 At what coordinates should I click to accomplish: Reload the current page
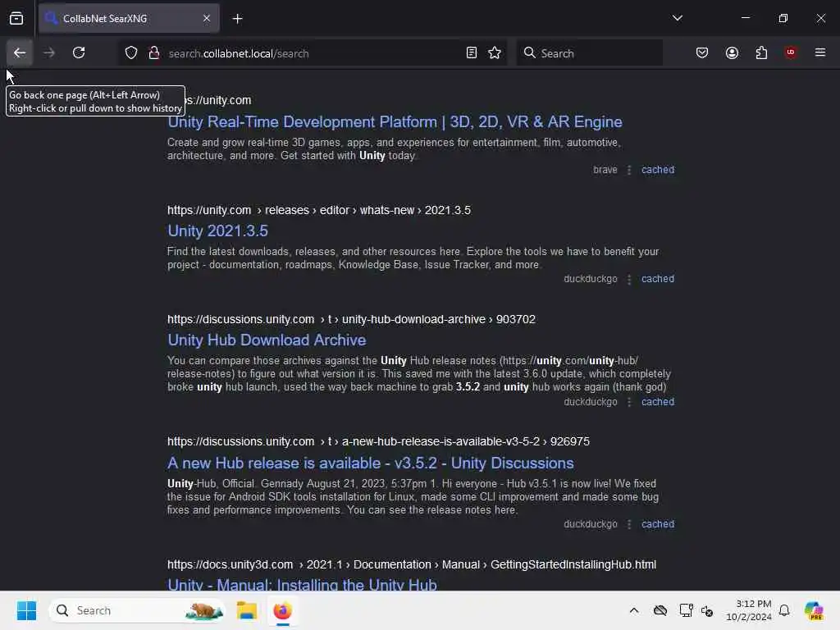[79, 52]
